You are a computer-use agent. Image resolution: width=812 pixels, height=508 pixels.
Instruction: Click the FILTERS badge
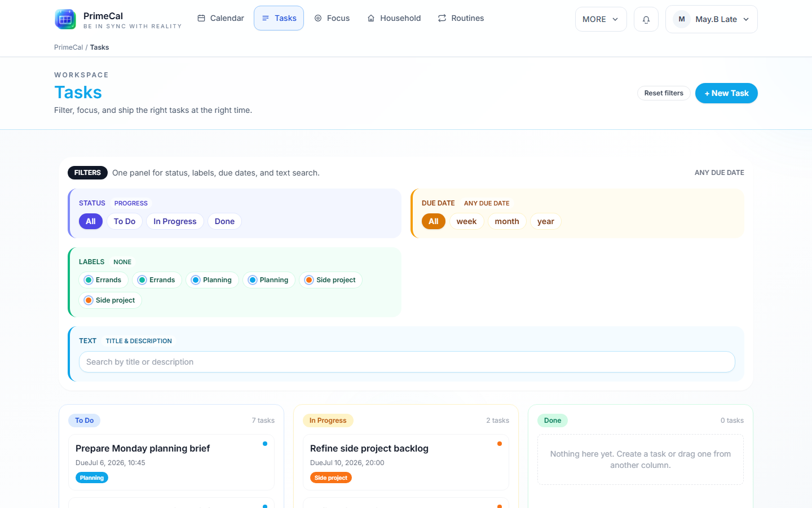pyautogui.click(x=87, y=173)
